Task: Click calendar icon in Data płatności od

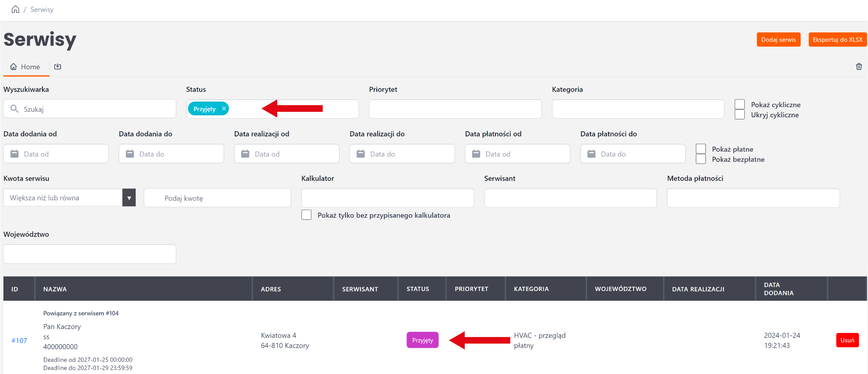Action: tap(476, 154)
